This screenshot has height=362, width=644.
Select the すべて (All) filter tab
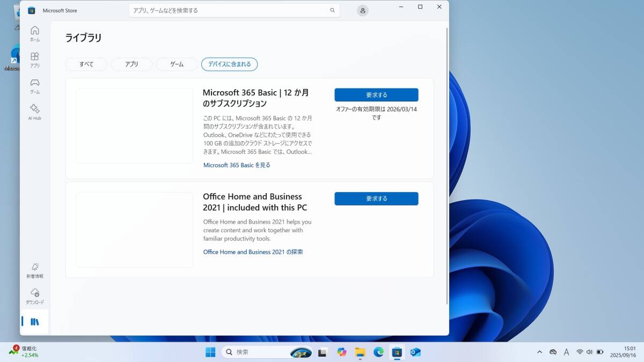point(86,64)
